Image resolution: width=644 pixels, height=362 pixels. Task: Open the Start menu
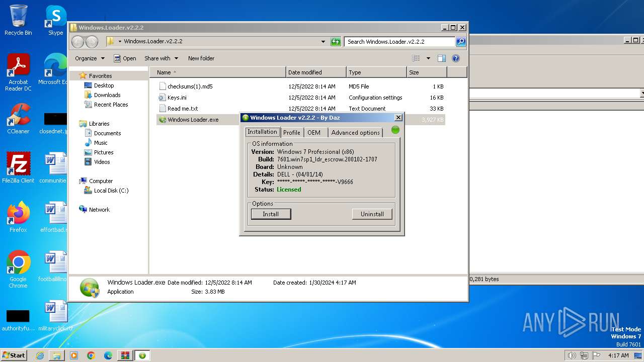point(14,355)
